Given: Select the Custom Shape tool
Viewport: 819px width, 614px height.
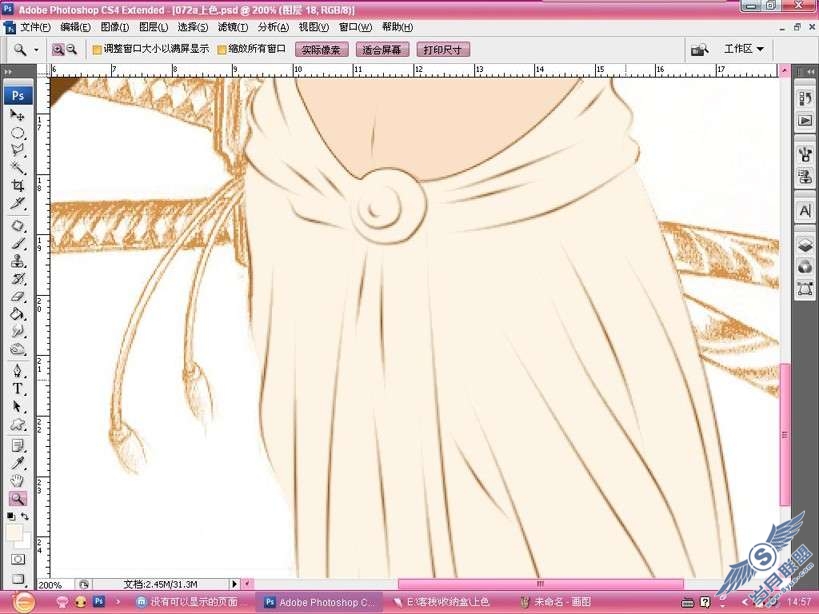Looking at the screenshot, I should point(17,424).
